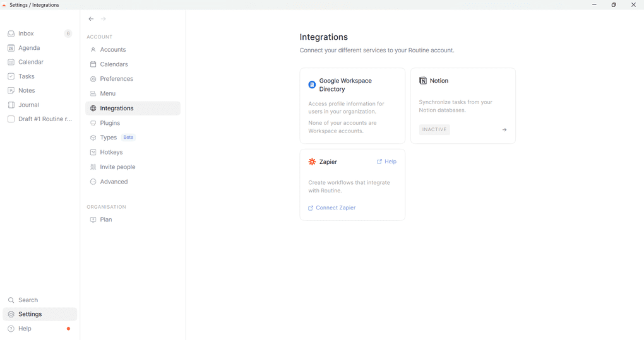The height and width of the screenshot is (340, 644).
Task: Click the Inbox tray icon
Action: click(11, 33)
